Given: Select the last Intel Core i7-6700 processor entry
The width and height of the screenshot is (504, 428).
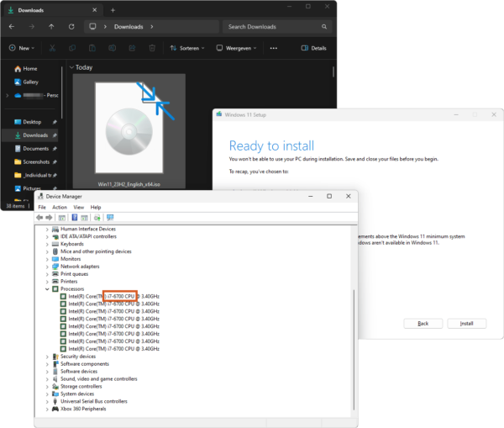Looking at the screenshot, I should [113, 349].
